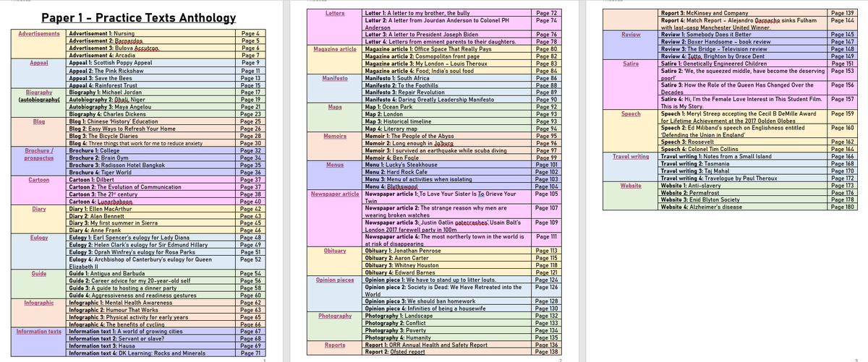Open the Brochure / prospectus category link
The width and height of the screenshot is (868, 362).
pyautogui.click(x=39, y=154)
